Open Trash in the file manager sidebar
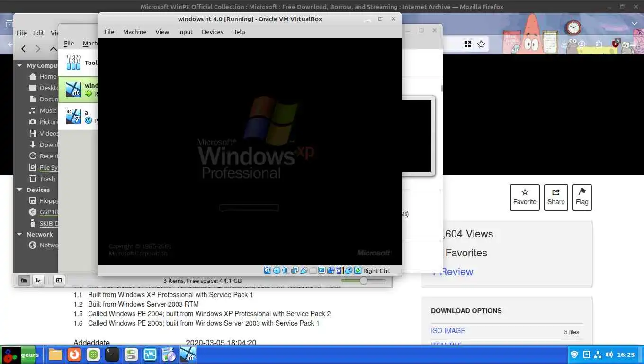644x364 pixels. pyautogui.click(x=42, y=179)
